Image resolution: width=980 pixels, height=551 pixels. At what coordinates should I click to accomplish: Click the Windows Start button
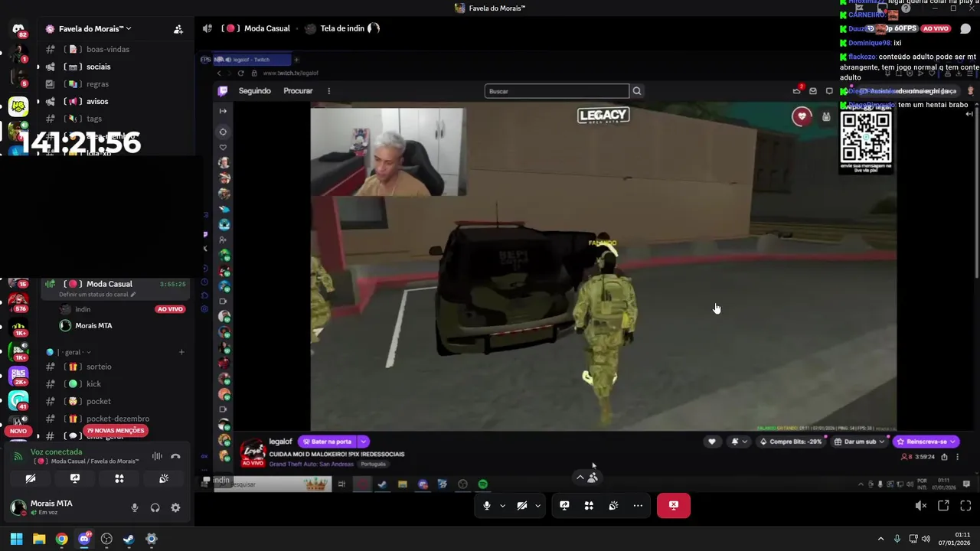pos(16,539)
